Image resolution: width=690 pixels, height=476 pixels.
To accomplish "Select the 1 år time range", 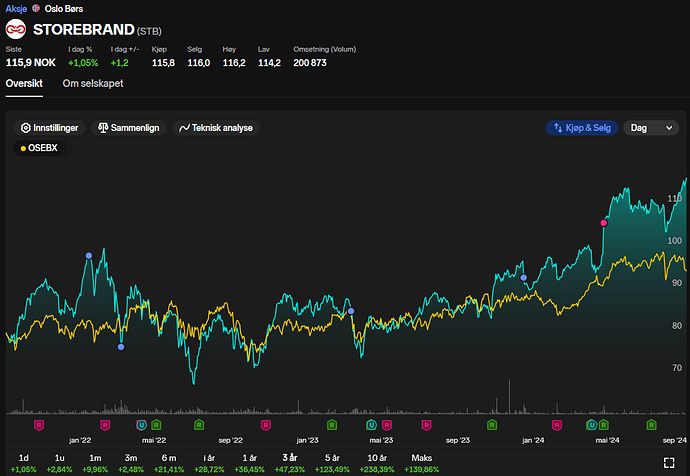I will (250, 463).
